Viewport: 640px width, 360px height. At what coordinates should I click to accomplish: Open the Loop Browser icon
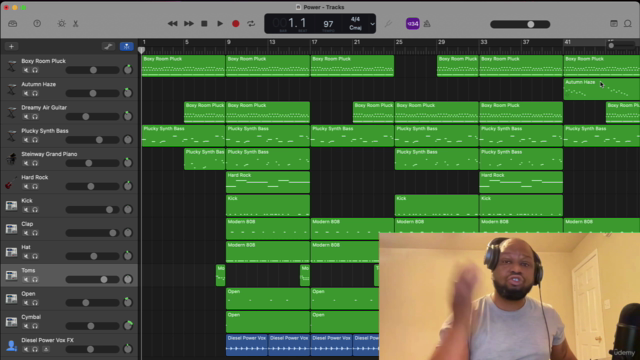tap(628, 24)
